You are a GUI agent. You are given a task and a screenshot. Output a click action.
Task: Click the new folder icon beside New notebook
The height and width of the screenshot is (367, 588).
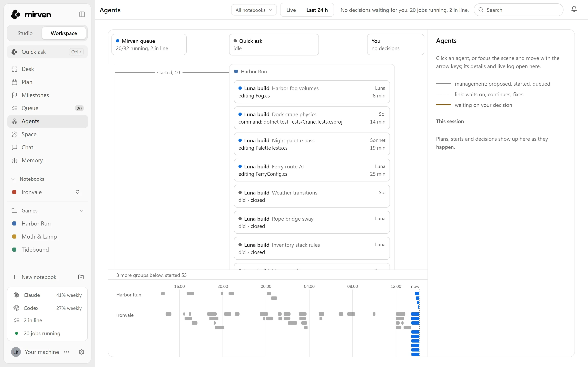pos(81,277)
